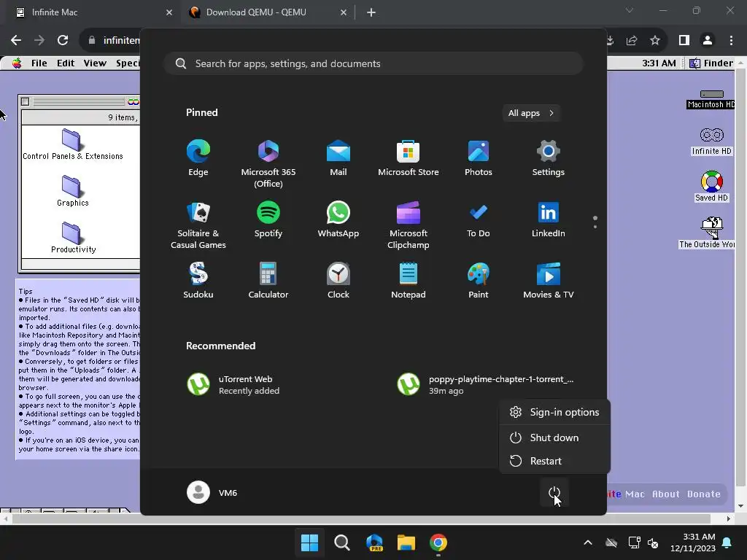Go back in Chrome
Viewport: 747px width, 560px height.
pyautogui.click(x=16, y=41)
